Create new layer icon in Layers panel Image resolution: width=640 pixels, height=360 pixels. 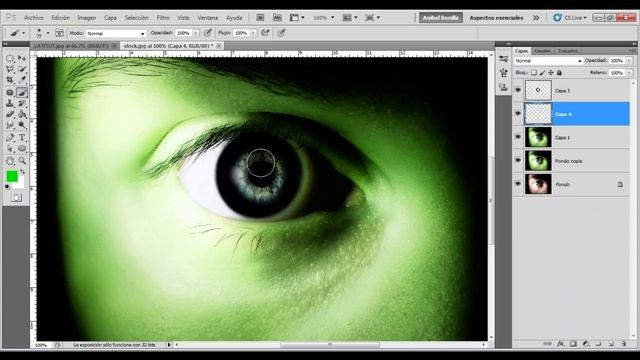click(611, 344)
